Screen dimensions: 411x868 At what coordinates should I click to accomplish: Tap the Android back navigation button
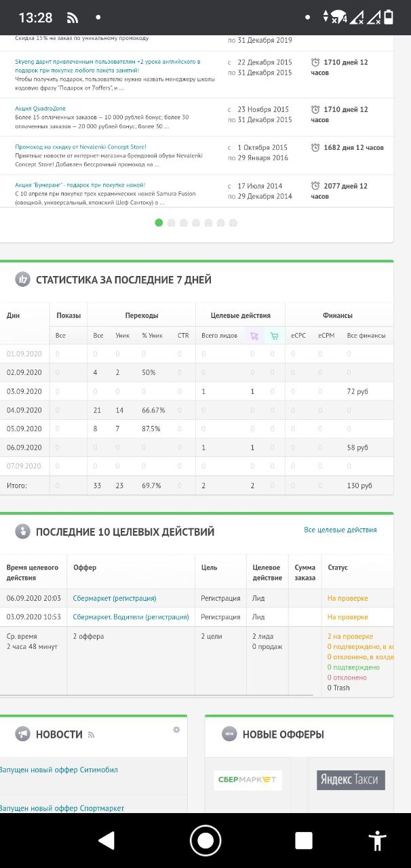[106, 841]
